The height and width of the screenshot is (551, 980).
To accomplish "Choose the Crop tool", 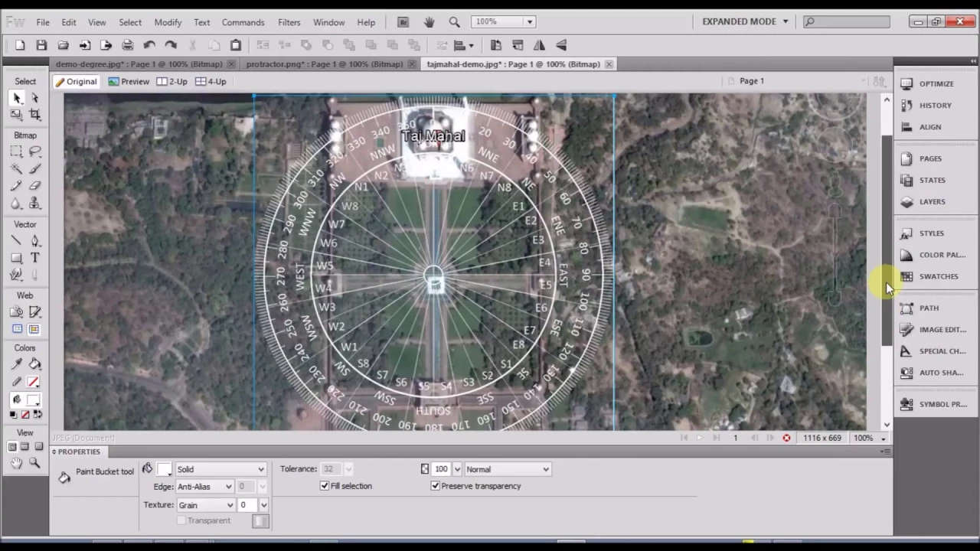I will (34, 115).
